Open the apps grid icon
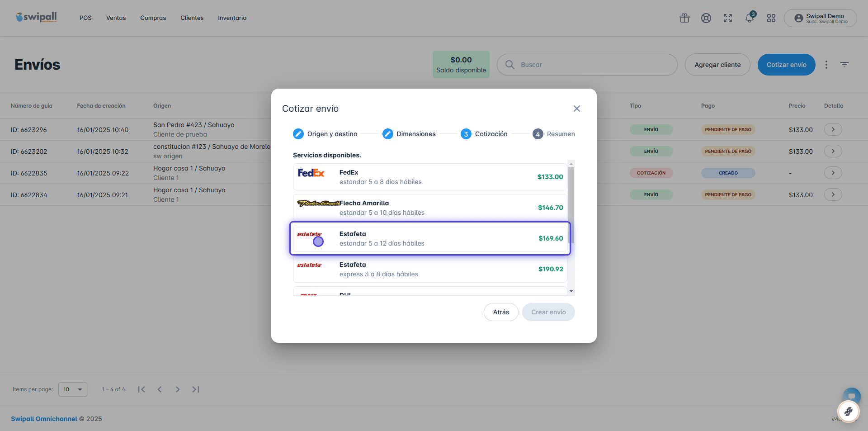 coord(771,18)
